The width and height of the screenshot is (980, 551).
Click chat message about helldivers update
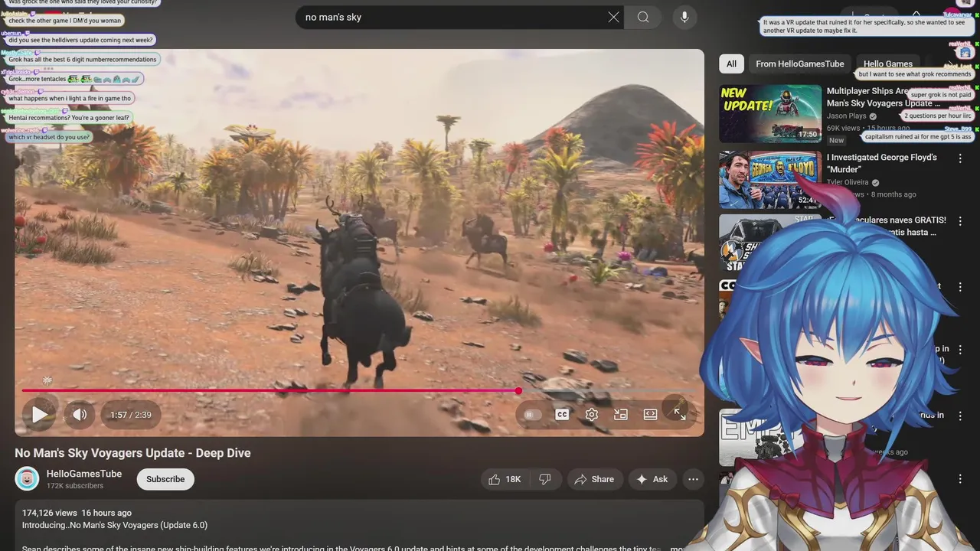pos(81,40)
